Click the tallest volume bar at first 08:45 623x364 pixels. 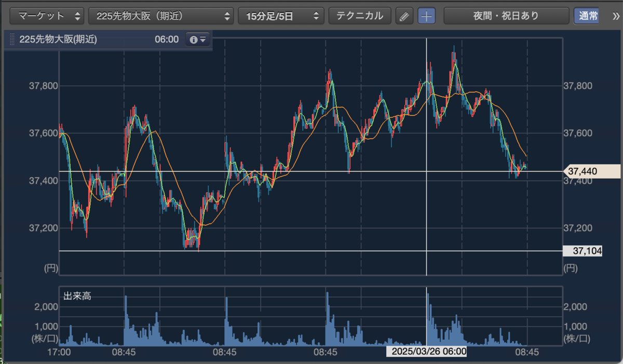point(125,320)
